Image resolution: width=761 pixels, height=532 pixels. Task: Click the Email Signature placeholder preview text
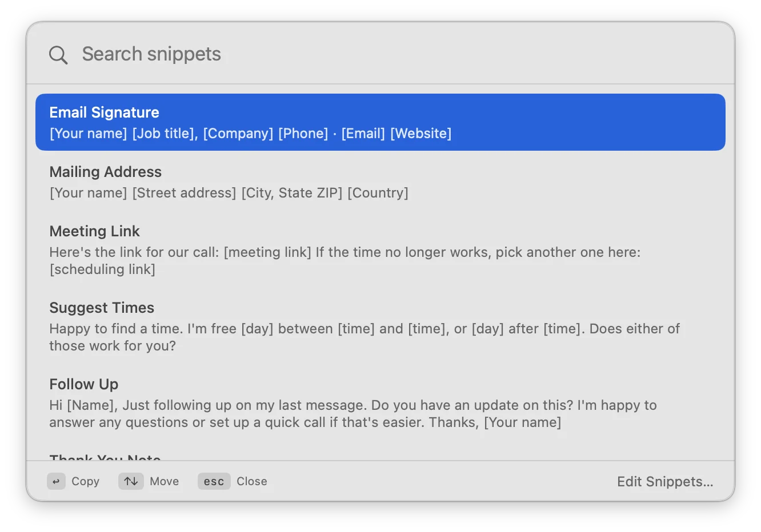250,133
